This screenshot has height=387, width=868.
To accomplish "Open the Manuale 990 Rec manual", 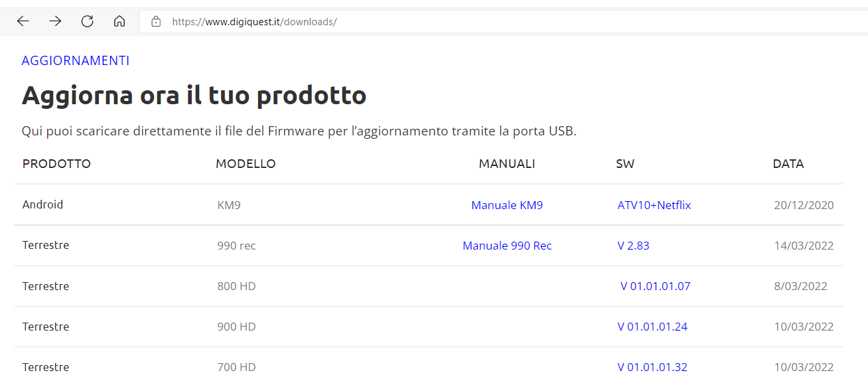I will click(507, 245).
